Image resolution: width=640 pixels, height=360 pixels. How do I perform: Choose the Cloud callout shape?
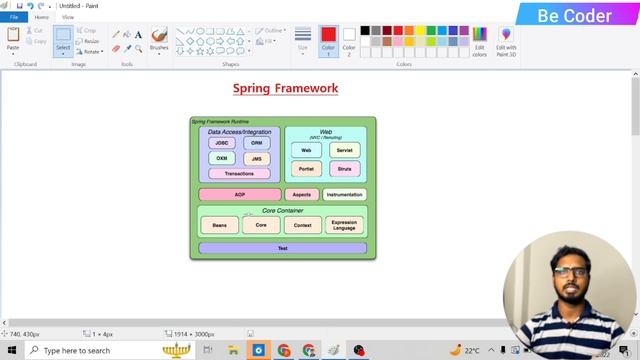[x=240, y=51]
